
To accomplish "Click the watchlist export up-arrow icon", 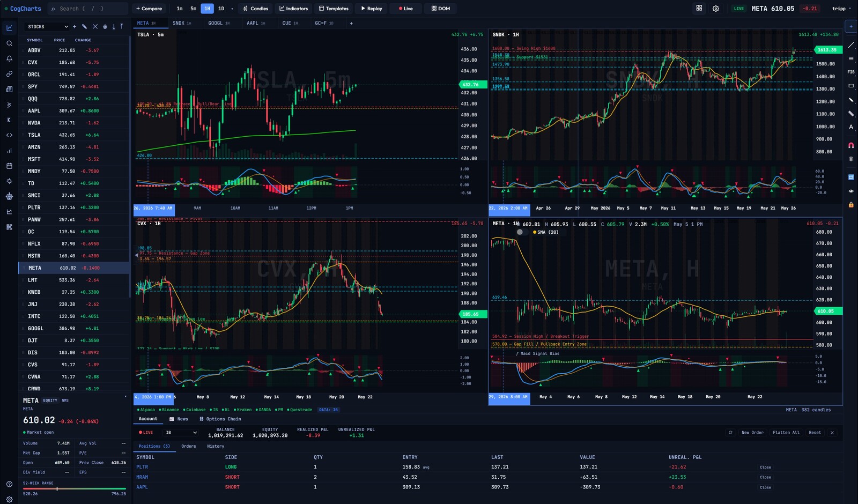I will [122, 26].
